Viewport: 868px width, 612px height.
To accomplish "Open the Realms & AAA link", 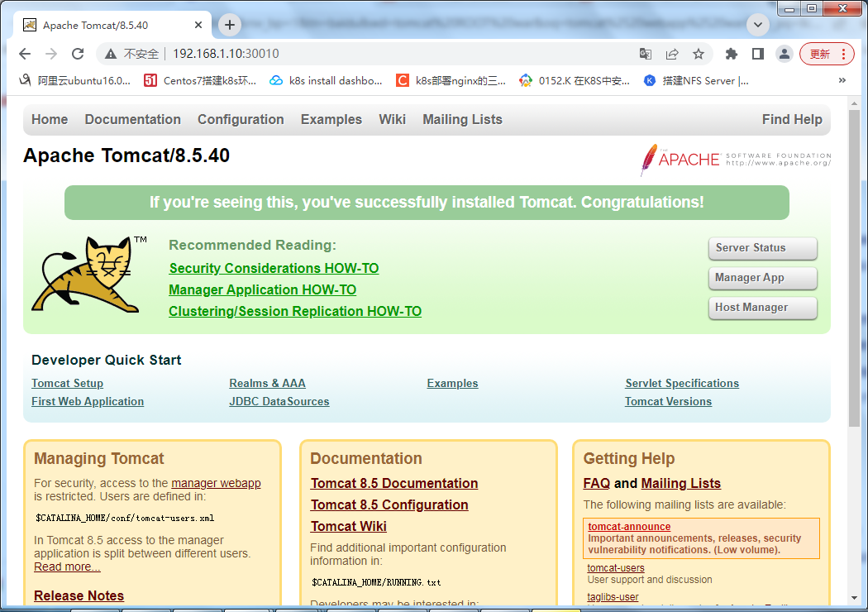I will point(267,383).
